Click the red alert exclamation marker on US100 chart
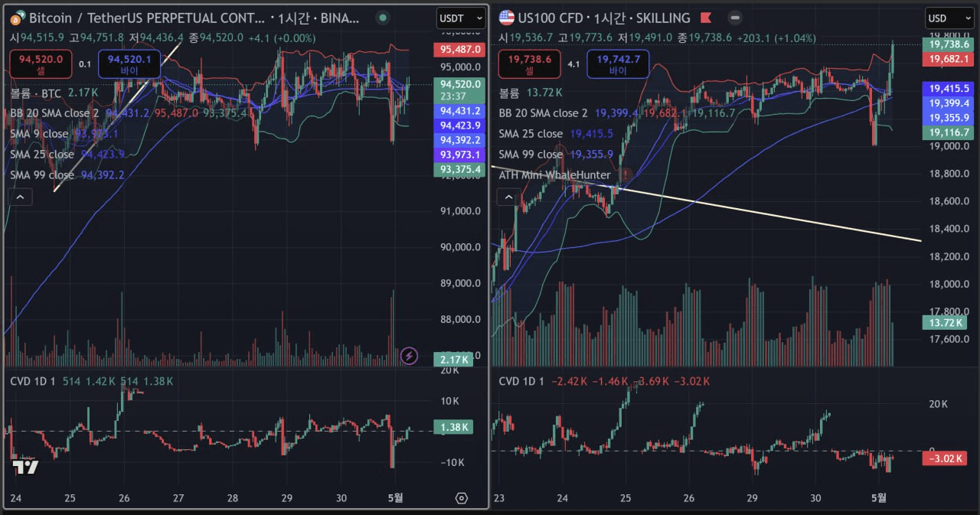Viewport: 980px width, 515px height. click(x=626, y=174)
